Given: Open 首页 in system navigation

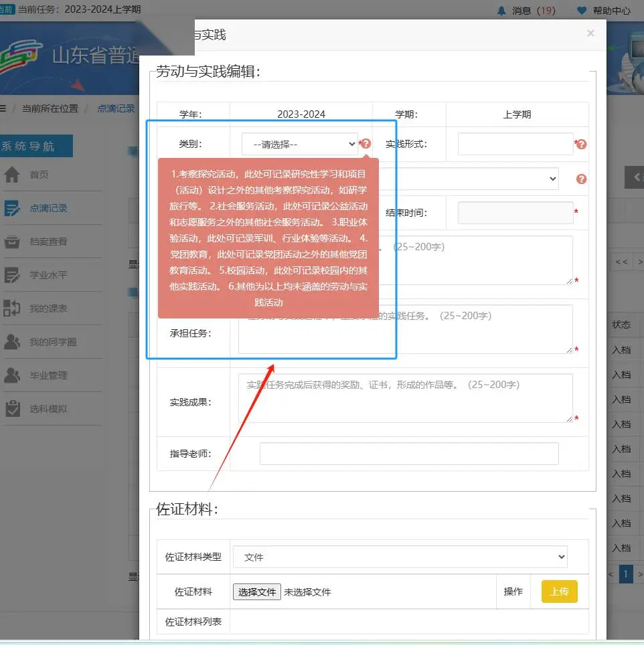Looking at the screenshot, I should point(39,175).
